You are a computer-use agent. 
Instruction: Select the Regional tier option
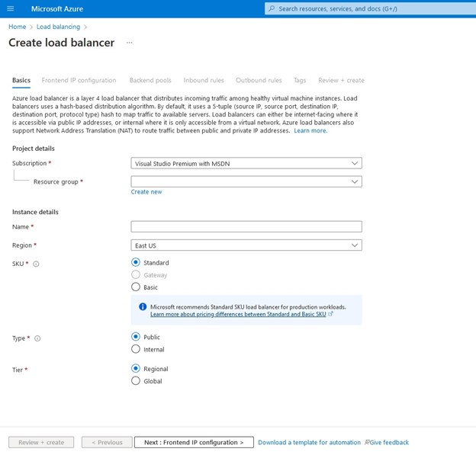[x=136, y=369]
